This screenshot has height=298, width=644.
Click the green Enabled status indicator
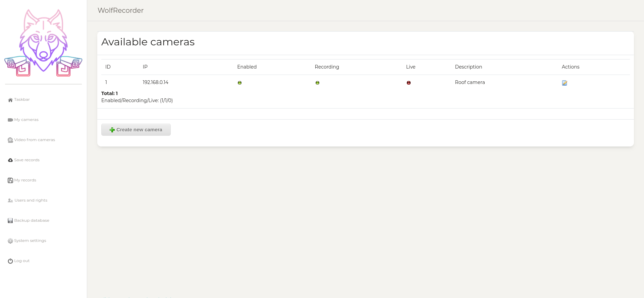pos(239,83)
